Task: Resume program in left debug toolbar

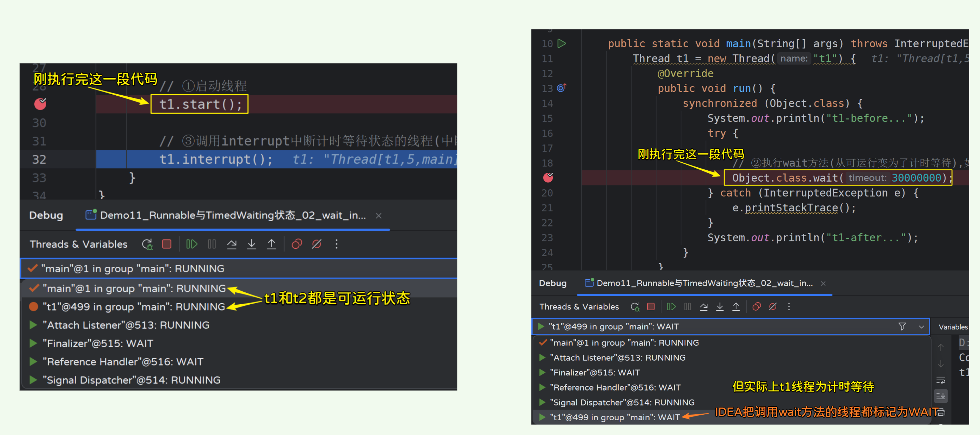Action: pos(192,244)
